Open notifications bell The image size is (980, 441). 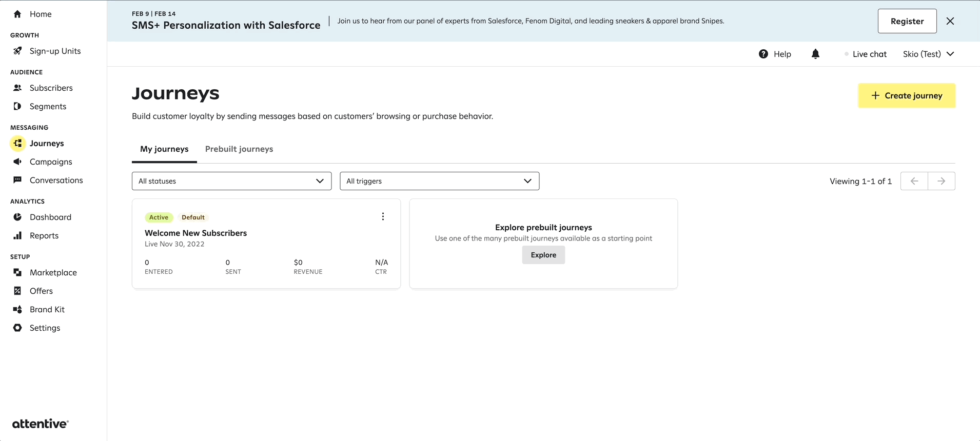815,54
